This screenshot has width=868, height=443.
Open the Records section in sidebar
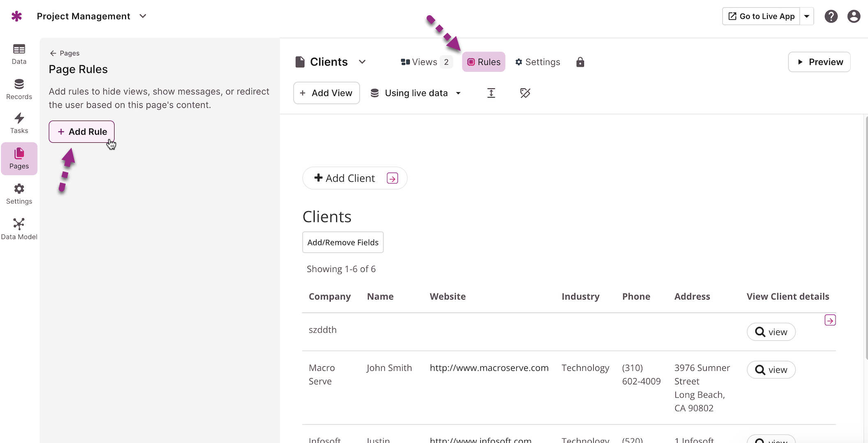19,89
